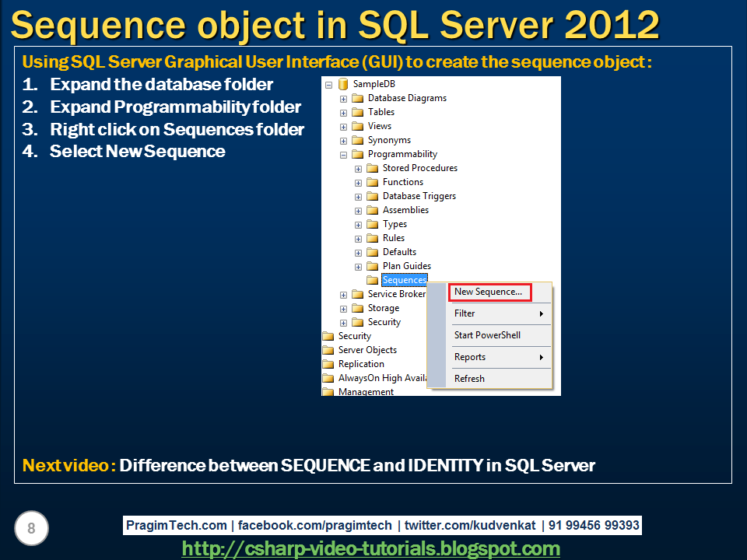Collapse the SampleDB database node
The width and height of the screenshot is (747, 560).
tap(328, 85)
